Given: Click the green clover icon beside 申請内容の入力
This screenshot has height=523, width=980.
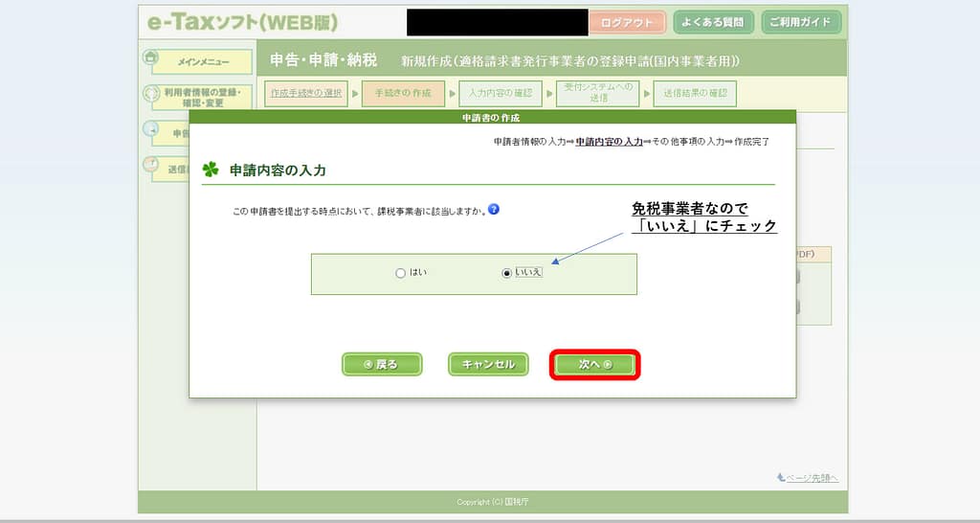Looking at the screenshot, I should (211, 170).
